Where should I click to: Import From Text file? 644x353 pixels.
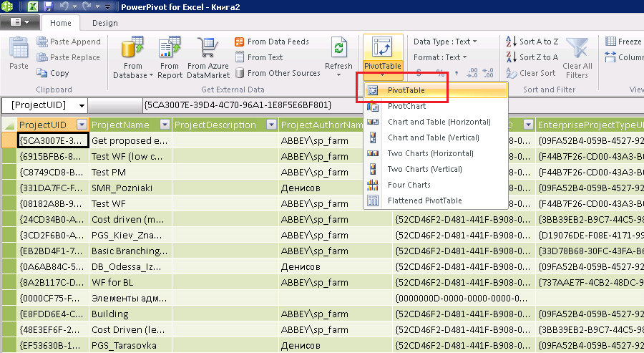[x=259, y=57]
